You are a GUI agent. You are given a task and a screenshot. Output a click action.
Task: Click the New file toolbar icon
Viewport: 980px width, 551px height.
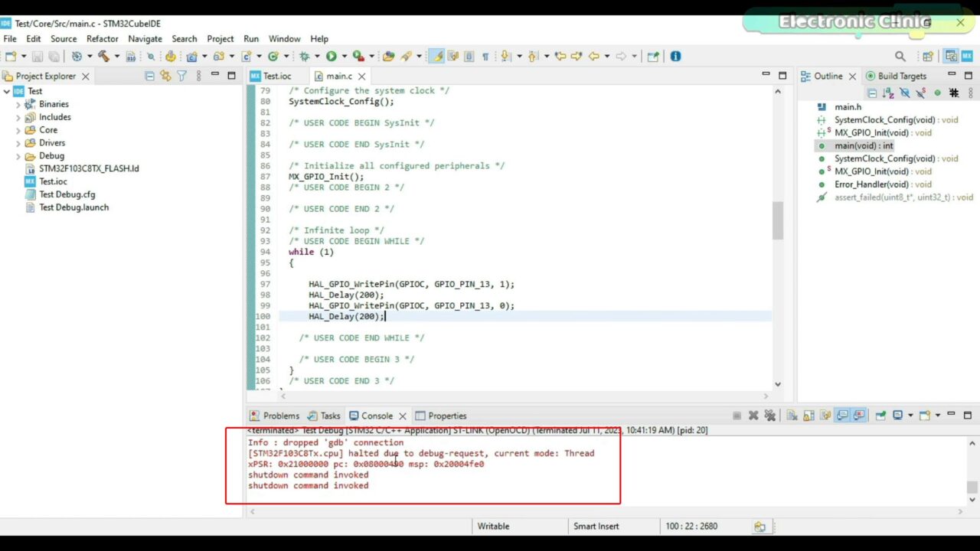pyautogui.click(x=11, y=56)
